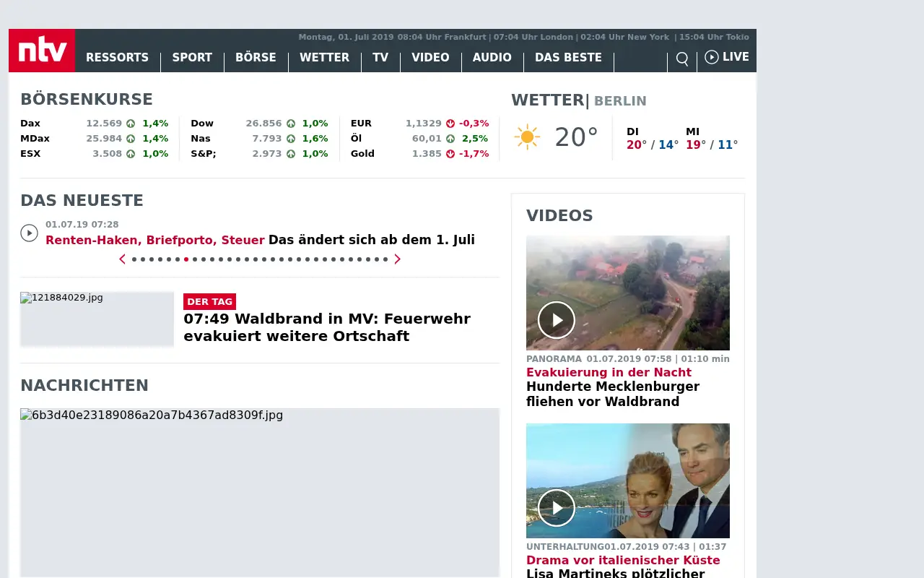
Task: Open the BÖRSE menu
Action: click(256, 58)
